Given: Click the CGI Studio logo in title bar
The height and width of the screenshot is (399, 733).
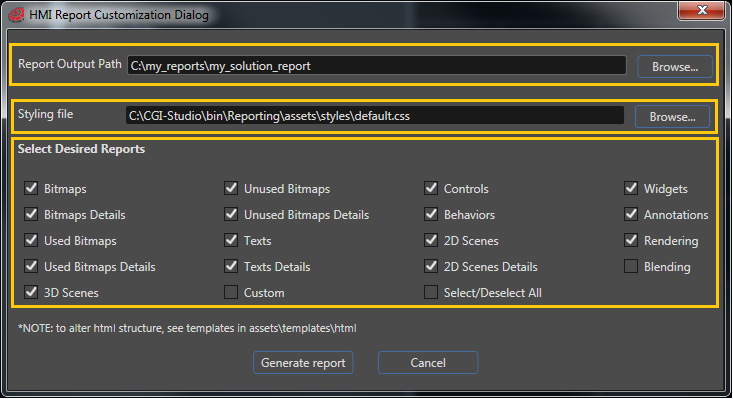Looking at the screenshot, I should [x=16, y=14].
